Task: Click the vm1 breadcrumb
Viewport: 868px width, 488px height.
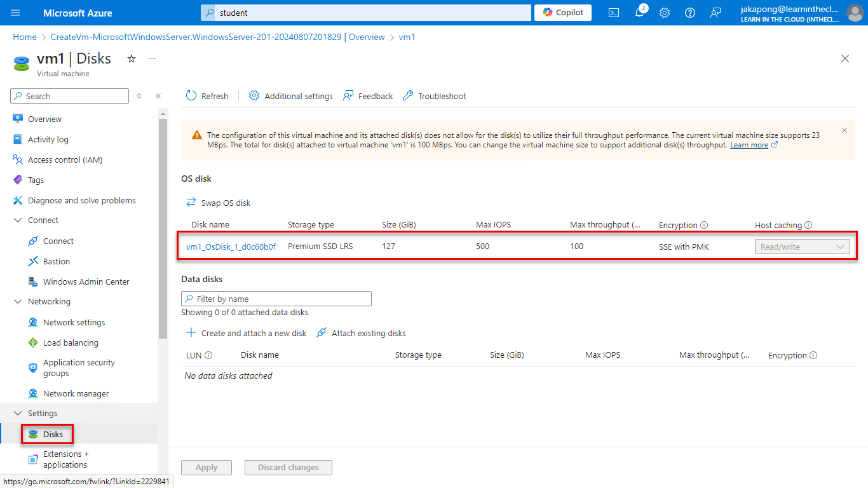Action: [407, 37]
